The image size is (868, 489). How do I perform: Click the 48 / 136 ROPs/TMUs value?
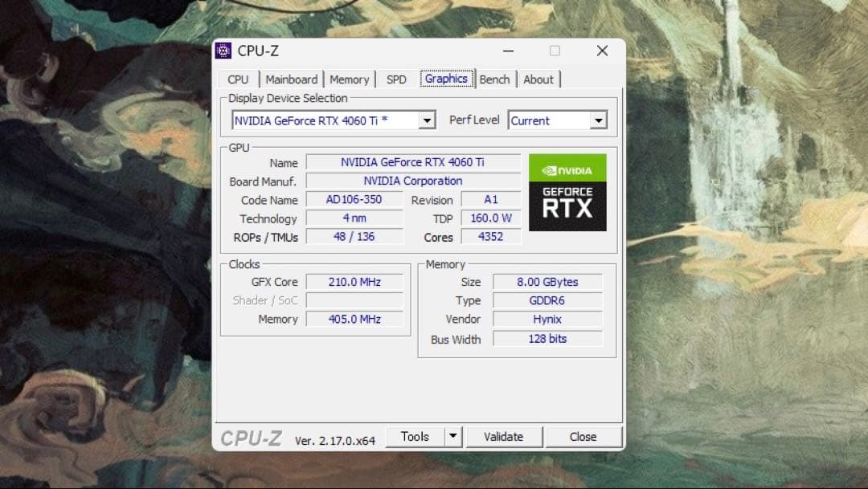click(354, 237)
